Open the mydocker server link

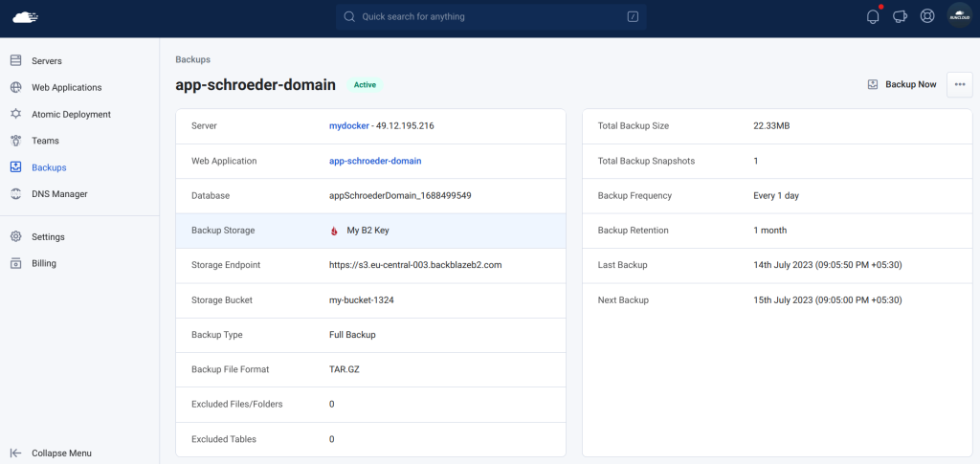[x=348, y=125]
